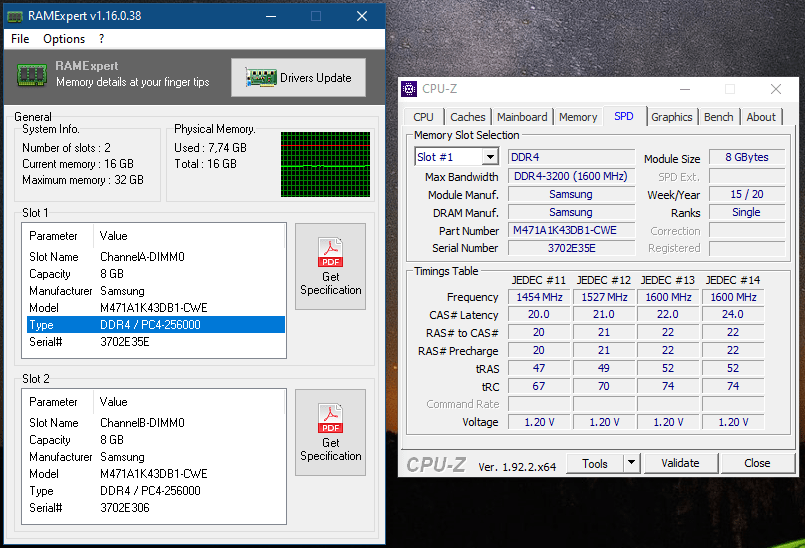Click the RAMExpert title bar icon
The image size is (805, 548).
coord(15,16)
